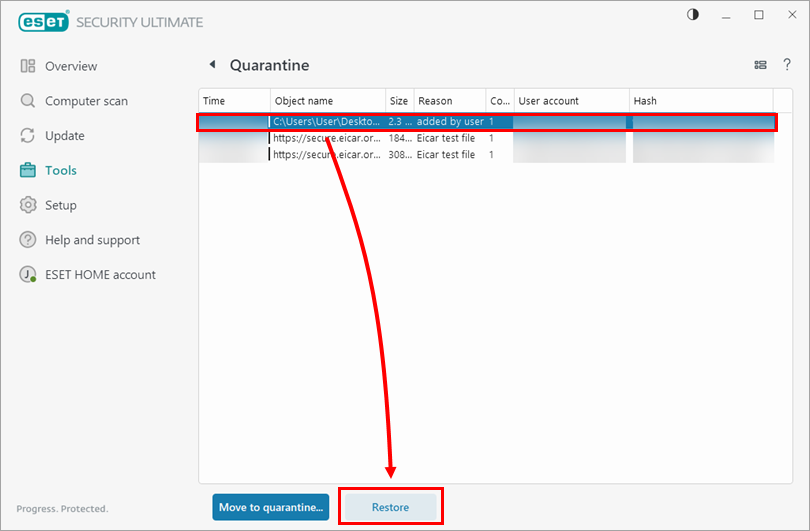
Task: Sort by Object name column header
Action: 327,101
